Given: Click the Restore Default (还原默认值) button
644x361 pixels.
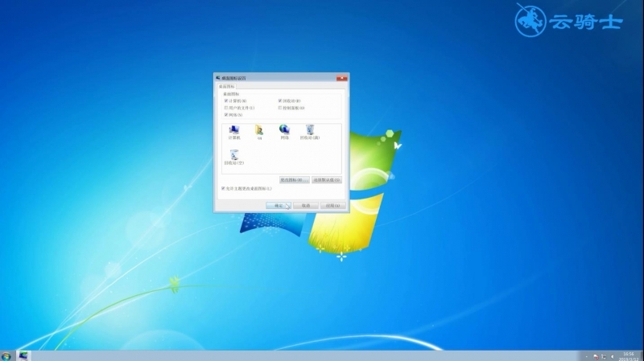Looking at the screenshot, I should [327, 179].
